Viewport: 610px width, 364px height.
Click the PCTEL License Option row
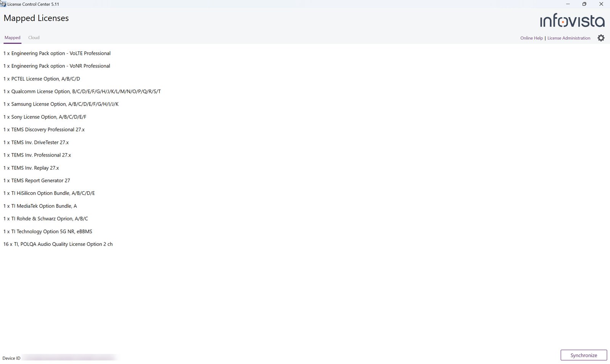point(42,79)
